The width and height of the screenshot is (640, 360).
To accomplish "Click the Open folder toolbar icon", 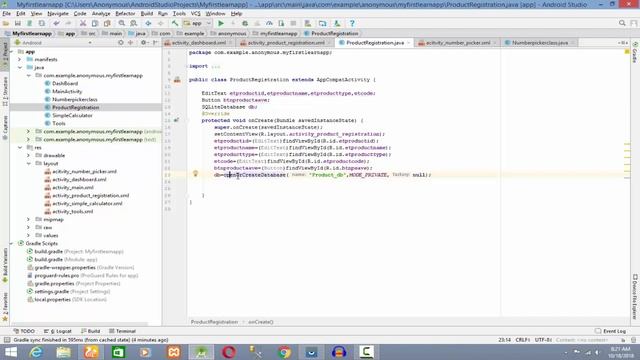I will 6,24.
